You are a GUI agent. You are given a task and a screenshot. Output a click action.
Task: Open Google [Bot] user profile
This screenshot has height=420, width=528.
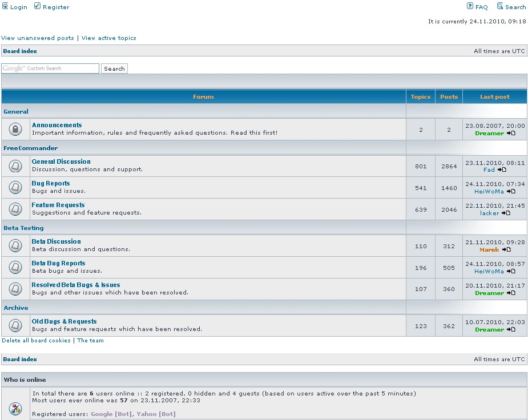pos(111,414)
